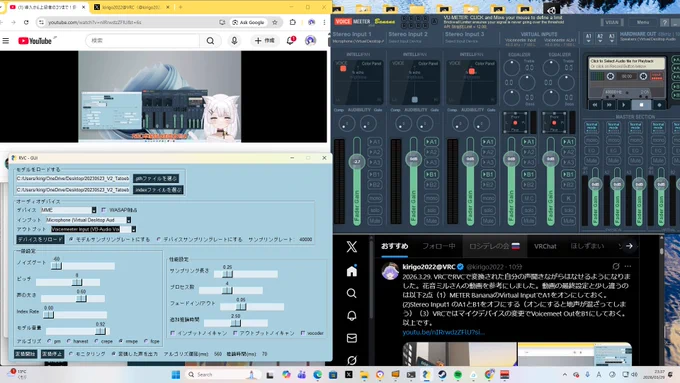This screenshot has width=680, height=383.
Task: Click the Windows Start button
Action: [x=176, y=374]
